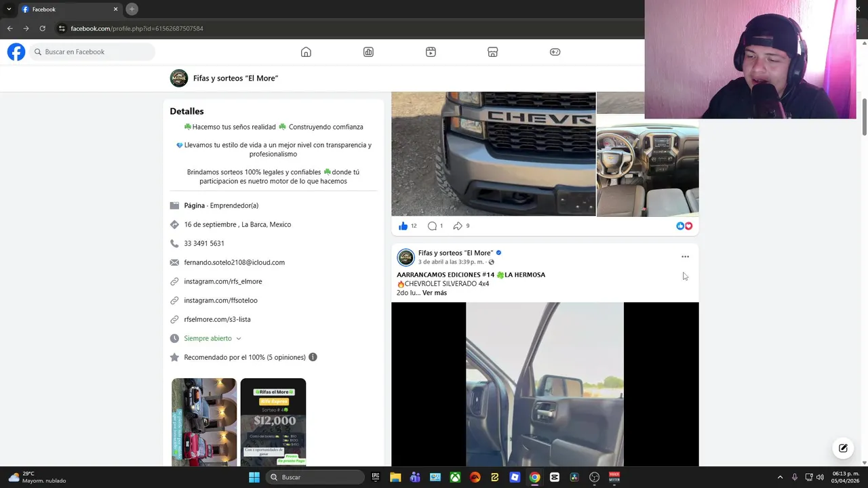868x488 pixels.
Task: Go forward in Chrome
Action: (26, 28)
